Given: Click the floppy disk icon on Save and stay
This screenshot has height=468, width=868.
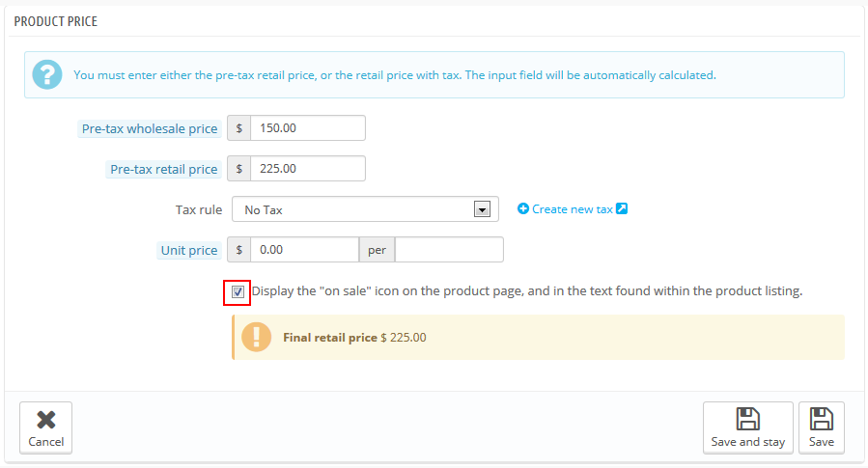Looking at the screenshot, I should click(747, 419).
